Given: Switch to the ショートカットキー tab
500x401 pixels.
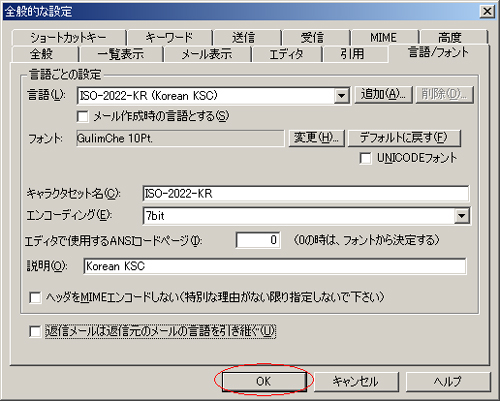Looking at the screenshot, I should [69, 37].
